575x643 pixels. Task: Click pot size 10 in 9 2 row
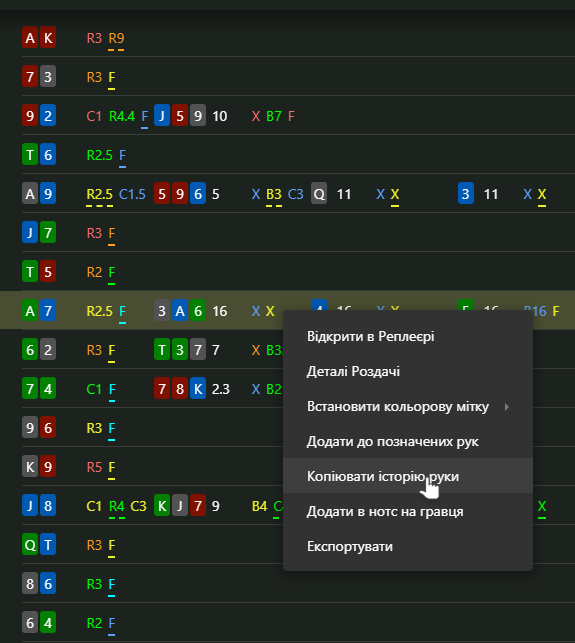(x=220, y=116)
